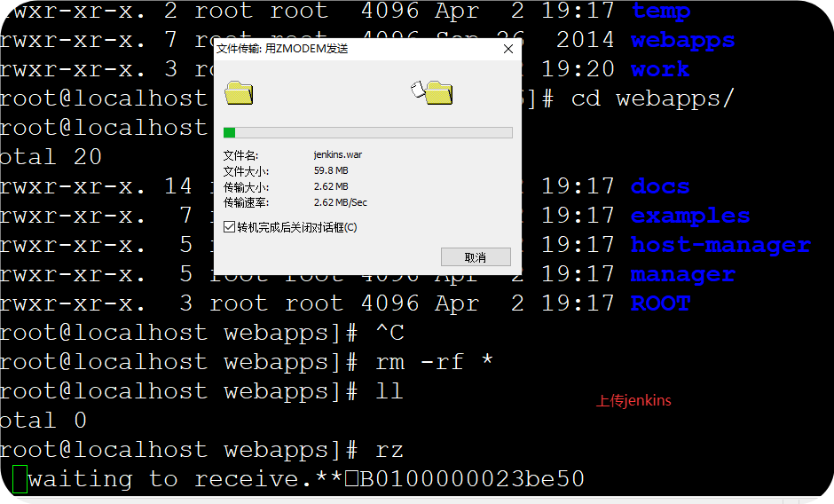The height and width of the screenshot is (504, 834).
Task: Click the rz command in terminal
Action: (x=389, y=450)
